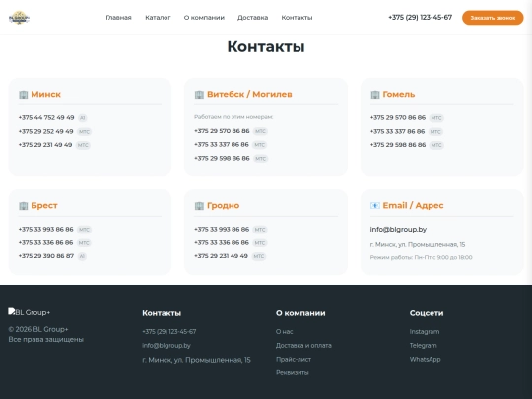Open the Реквизиты footer link
This screenshot has height=399, width=532.
pos(293,372)
